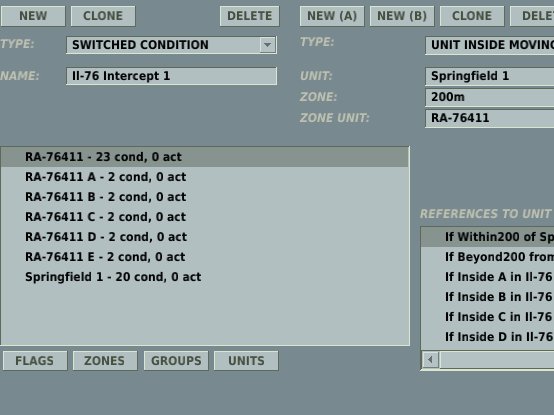554x415 pixels.
Task: Select the 'If Beyond200 from' reference
Action: coord(488,257)
